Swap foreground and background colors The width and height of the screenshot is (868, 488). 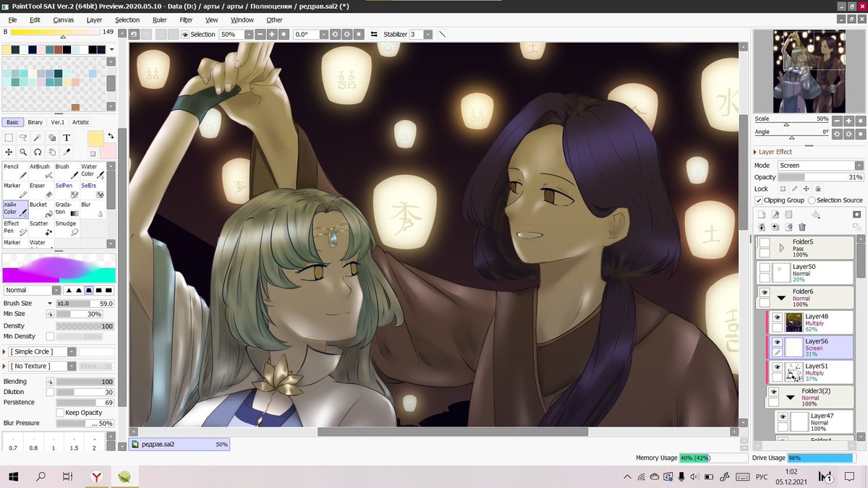111,136
